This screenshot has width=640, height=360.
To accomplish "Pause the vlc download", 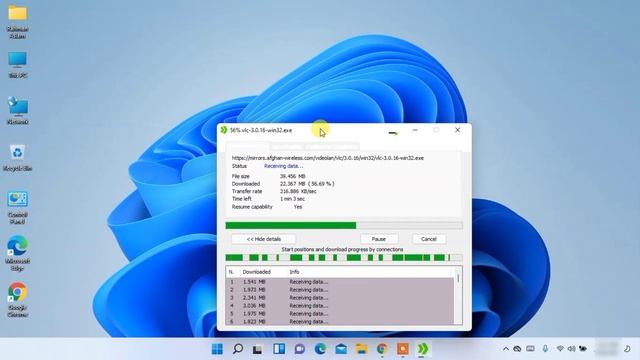I will tap(379, 239).
